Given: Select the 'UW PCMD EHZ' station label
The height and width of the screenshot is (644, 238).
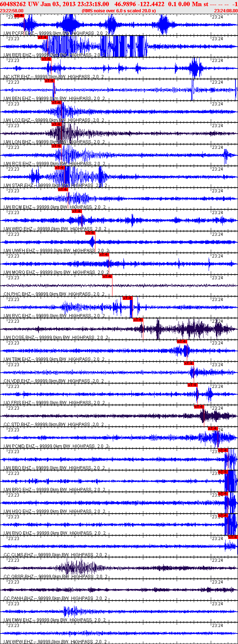Looking at the screenshot, I should point(19,446).
